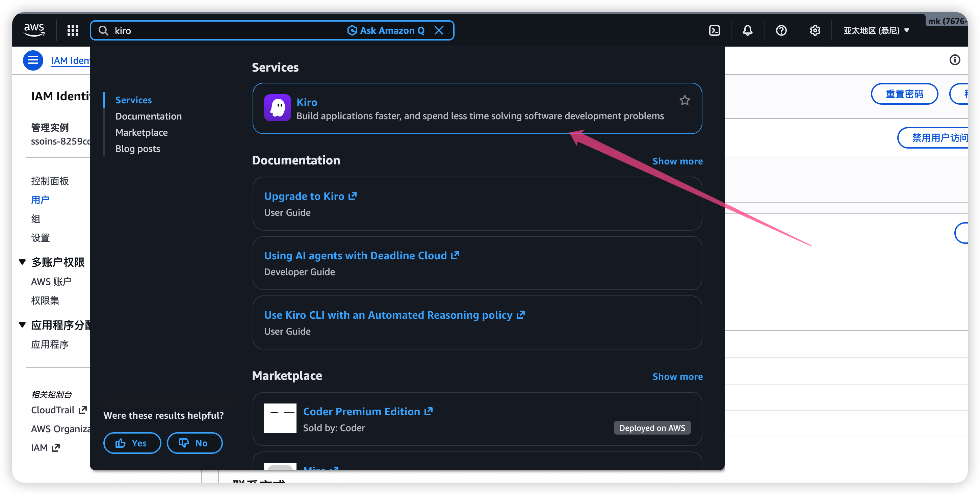This screenshot has height=495, width=980.
Task: Open the IAM related console link
Action: [x=45, y=448]
